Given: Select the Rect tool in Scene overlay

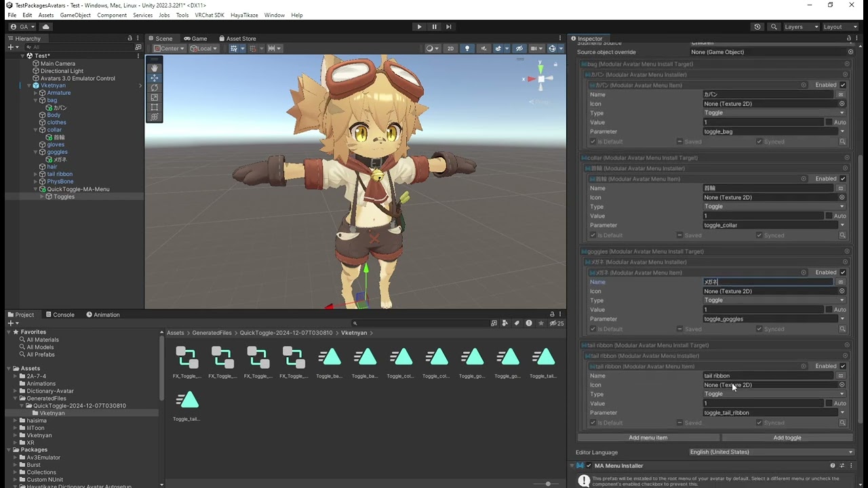Looking at the screenshot, I should tap(155, 107).
